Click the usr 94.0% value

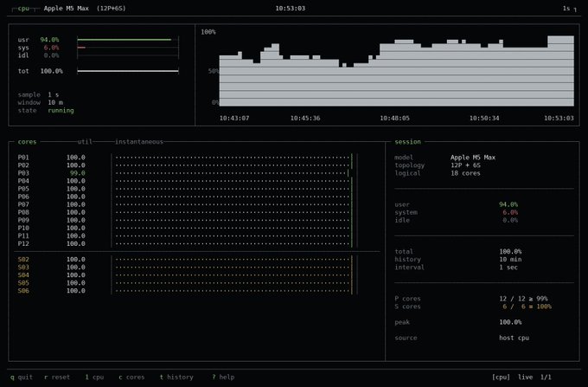(49, 40)
